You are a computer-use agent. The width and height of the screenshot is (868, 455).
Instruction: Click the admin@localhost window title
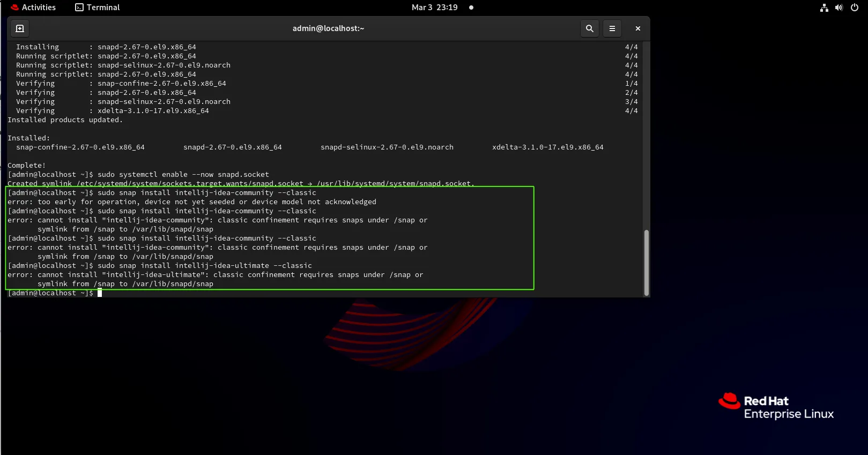pyautogui.click(x=328, y=28)
